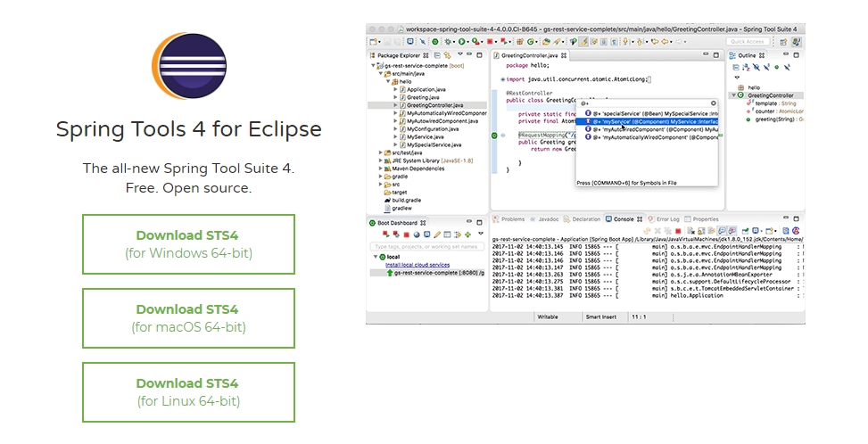Click the Install local cloud services link
Screen dimensions: 868x444
(417, 265)
